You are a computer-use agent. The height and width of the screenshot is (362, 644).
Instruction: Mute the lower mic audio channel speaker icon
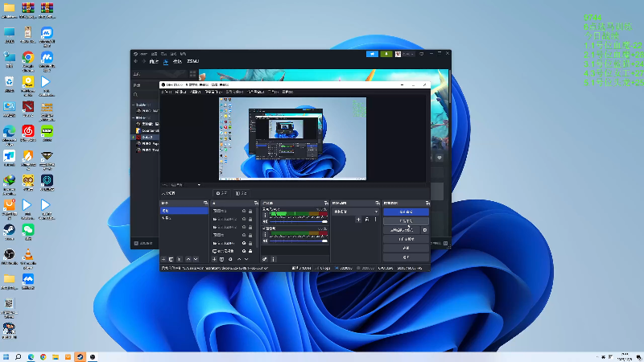click(265, 241)
